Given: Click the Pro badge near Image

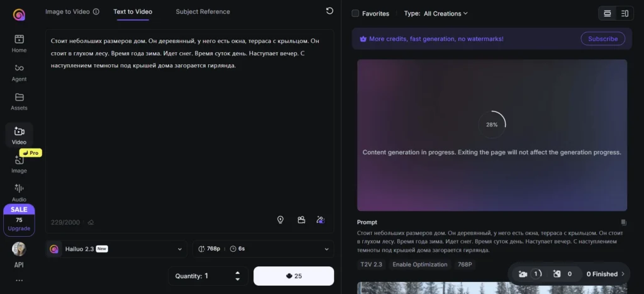Looking at the screenshot, I should (x=31, y=153).
